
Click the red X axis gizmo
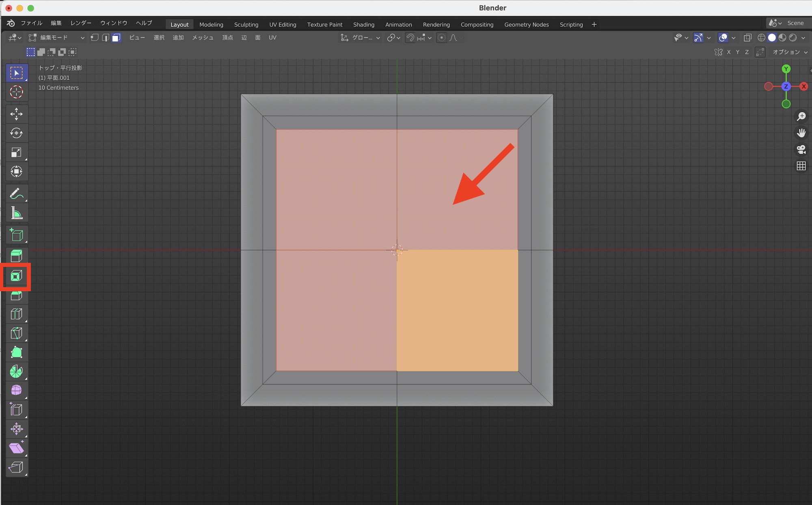803,86
